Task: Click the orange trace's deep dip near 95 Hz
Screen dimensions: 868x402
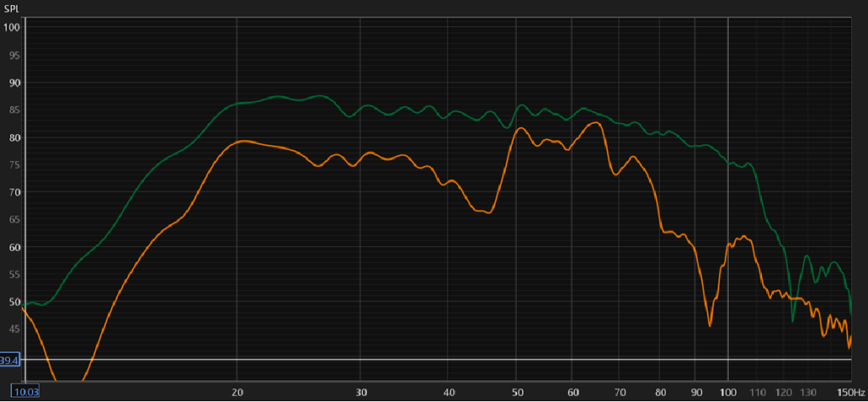Action: pyautogui.click(x=709, y=324)
